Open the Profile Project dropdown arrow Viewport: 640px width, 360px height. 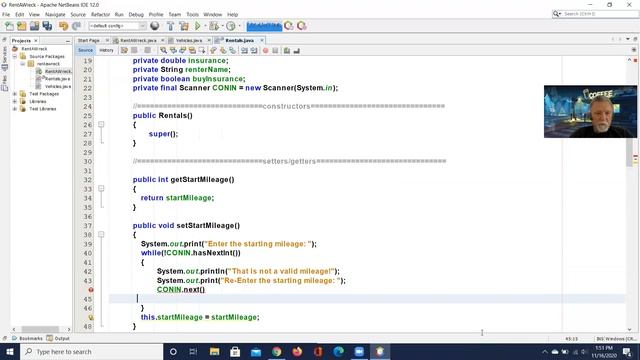239,26
